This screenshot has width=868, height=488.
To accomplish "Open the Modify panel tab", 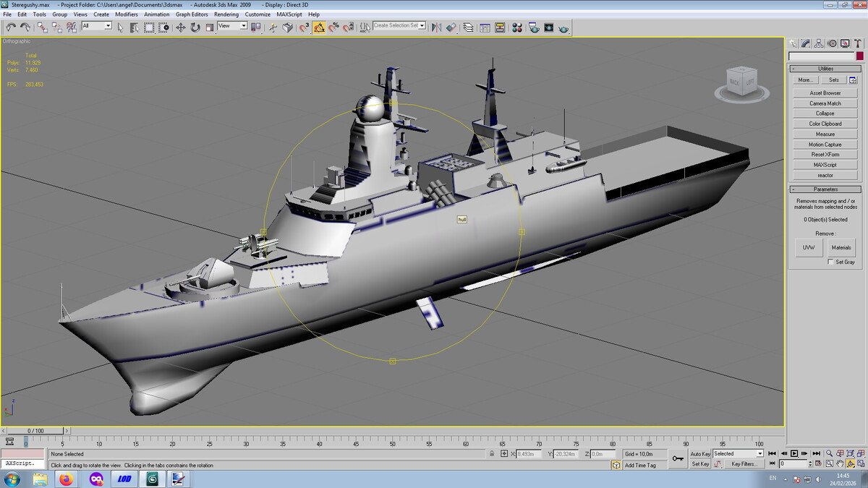I will pos(806,43).
